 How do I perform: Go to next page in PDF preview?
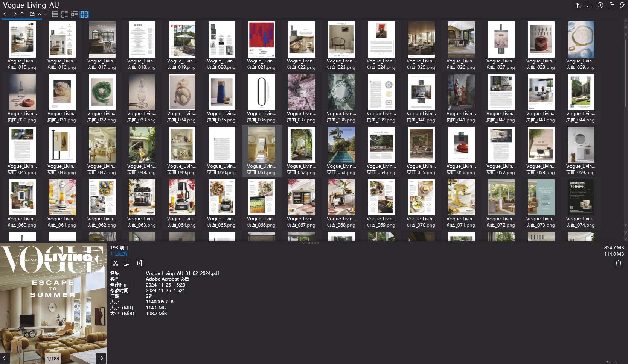[101, 358]
